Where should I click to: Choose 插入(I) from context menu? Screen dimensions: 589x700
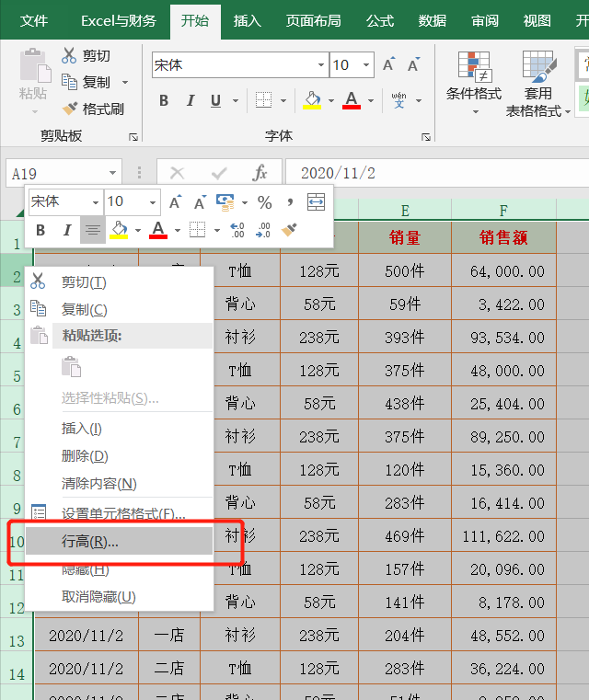(120, 429)
